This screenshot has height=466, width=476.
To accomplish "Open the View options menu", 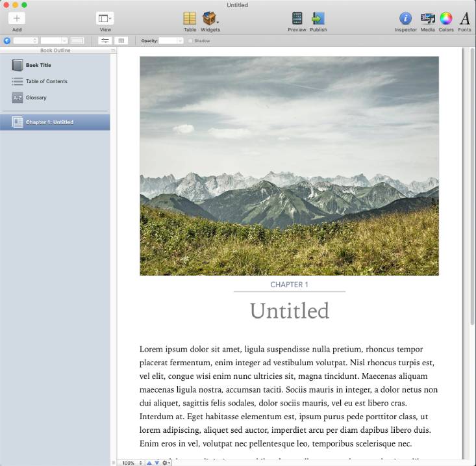I will point(105,18).
